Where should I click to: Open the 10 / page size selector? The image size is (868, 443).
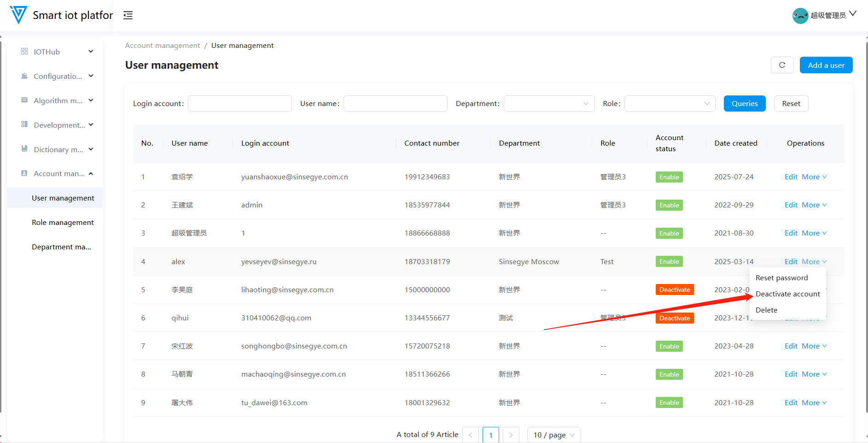[553, 435]
